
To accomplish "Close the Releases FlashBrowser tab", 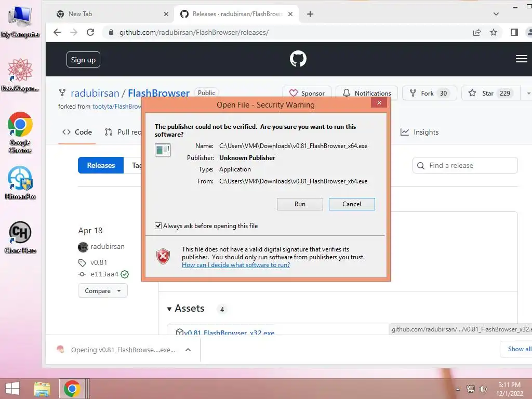I will [x=290, y=14].
